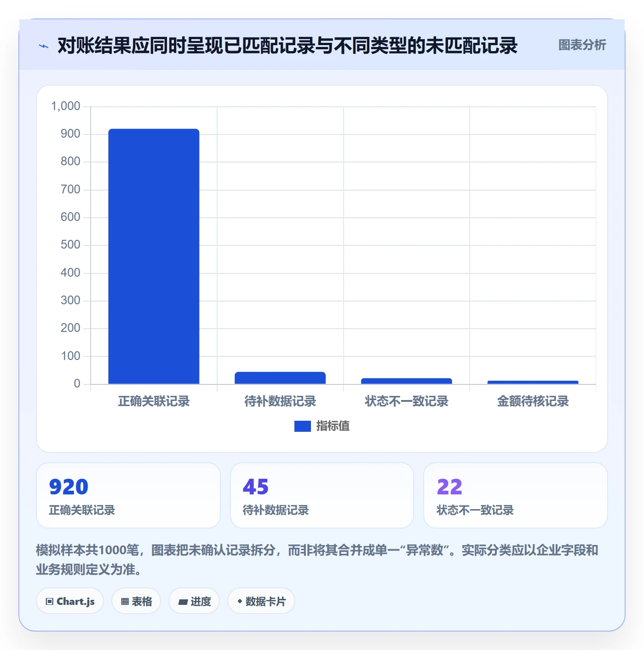Click the 金额待核记录 x-axis label
Image resolution: width=644 pixels, height=650 pixels.
[x=533, y=401]
